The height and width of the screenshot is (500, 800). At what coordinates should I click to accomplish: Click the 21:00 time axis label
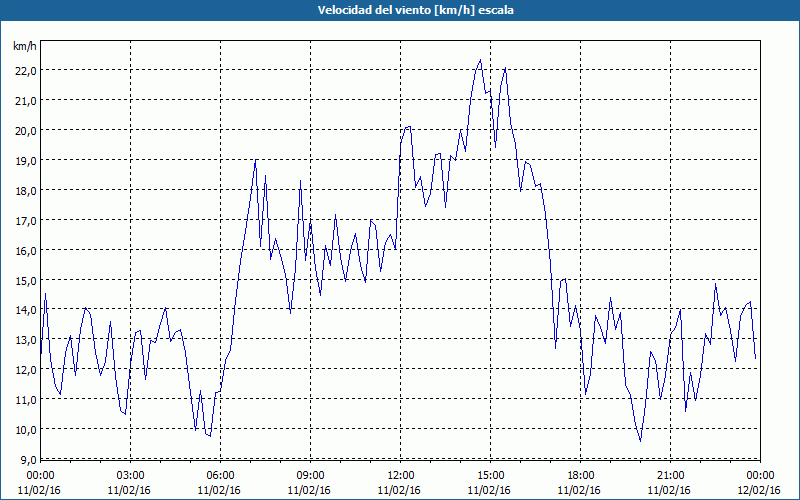[670, 476]
